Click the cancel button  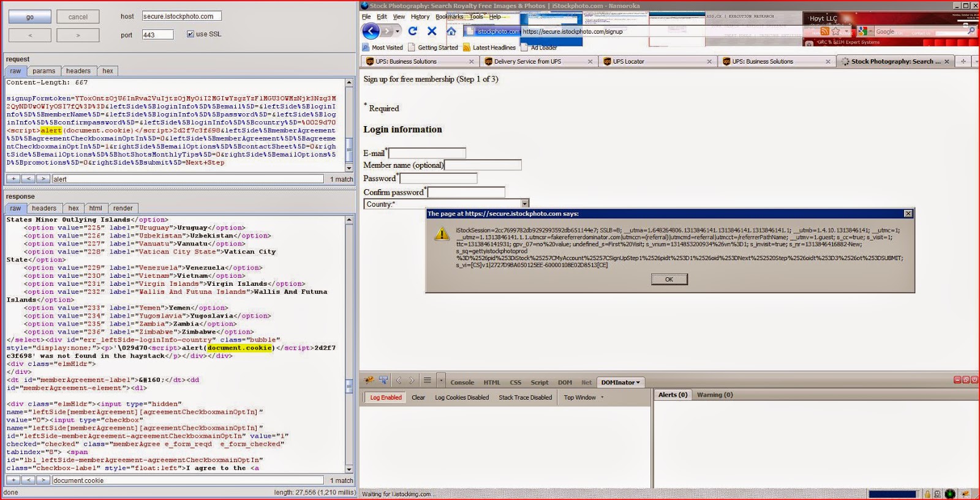click(x=78, y=17)
